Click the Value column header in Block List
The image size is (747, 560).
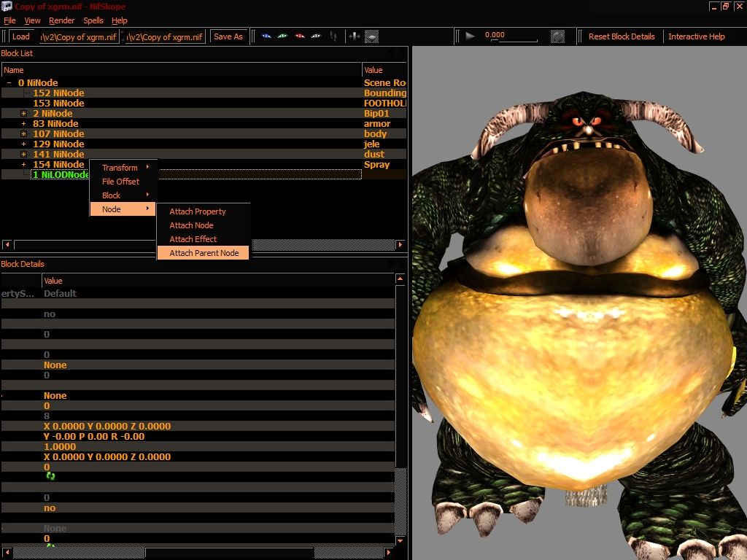tap(384, 70)
